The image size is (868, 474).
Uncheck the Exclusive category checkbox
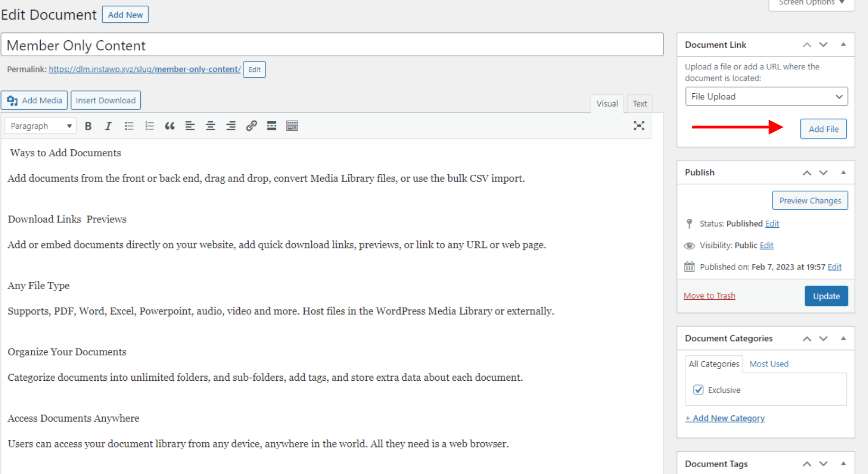point(699,390)
